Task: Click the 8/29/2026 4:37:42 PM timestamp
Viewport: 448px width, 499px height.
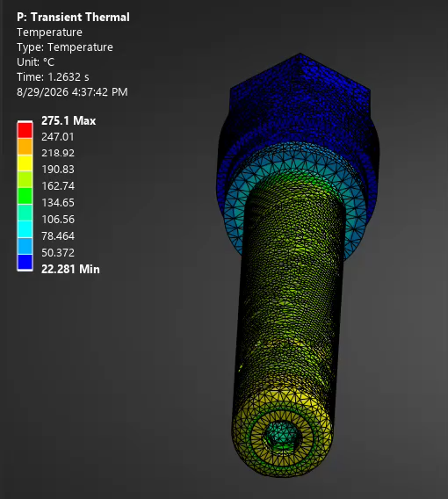Action: pos(72,92)
